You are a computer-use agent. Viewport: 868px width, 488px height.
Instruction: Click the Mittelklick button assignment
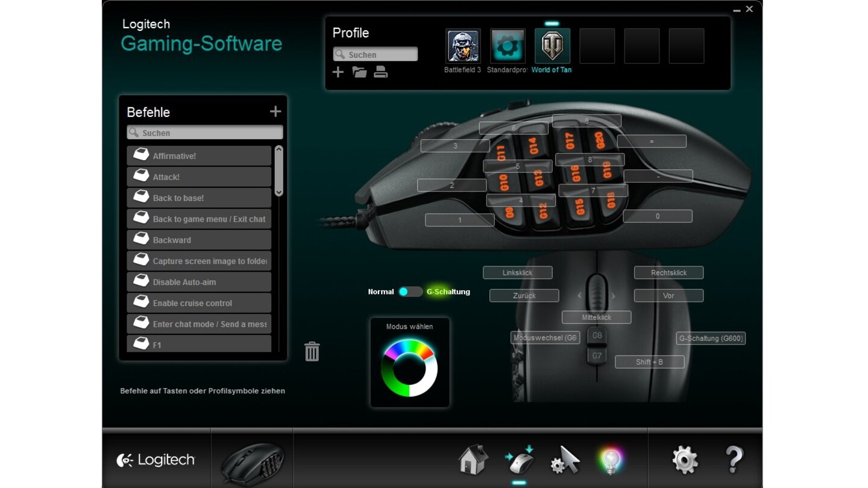click(x=596, y=317)
